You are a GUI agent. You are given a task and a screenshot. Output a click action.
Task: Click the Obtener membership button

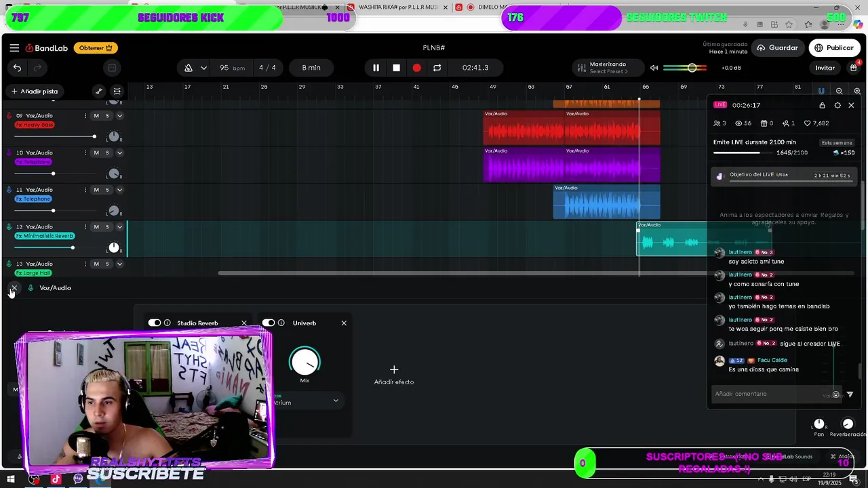96,48
